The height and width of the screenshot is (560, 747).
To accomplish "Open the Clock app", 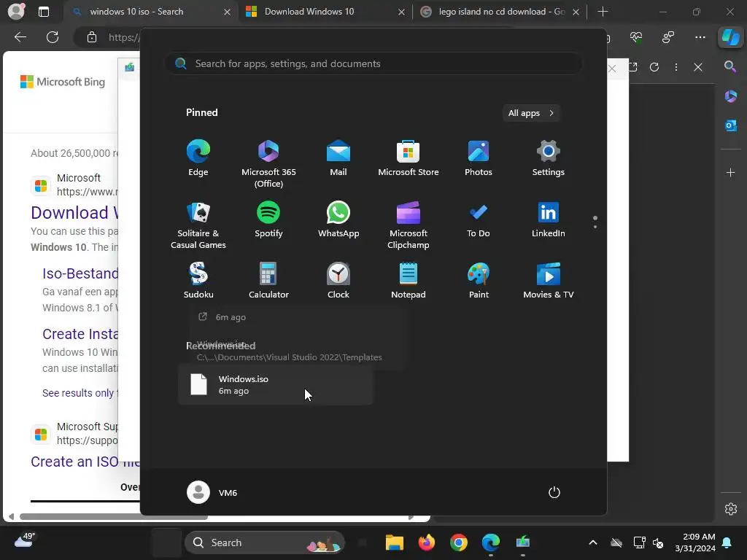I will 338,281.
